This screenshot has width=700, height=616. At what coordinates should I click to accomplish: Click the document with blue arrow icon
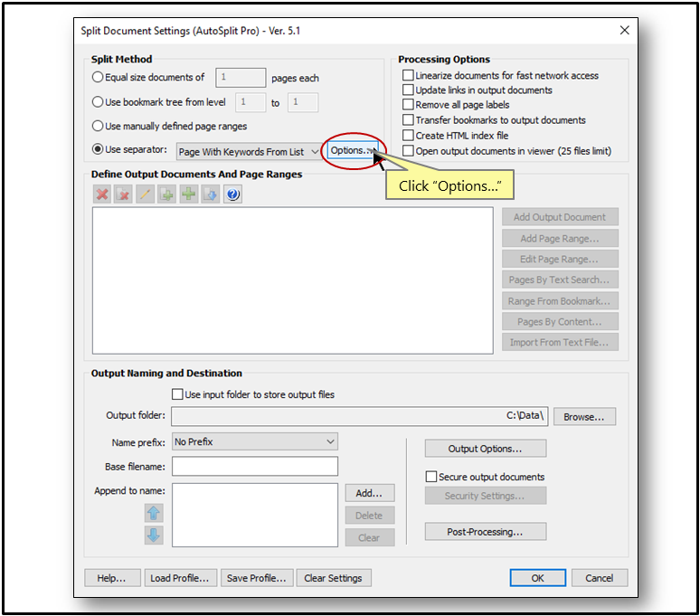(210, 194)
